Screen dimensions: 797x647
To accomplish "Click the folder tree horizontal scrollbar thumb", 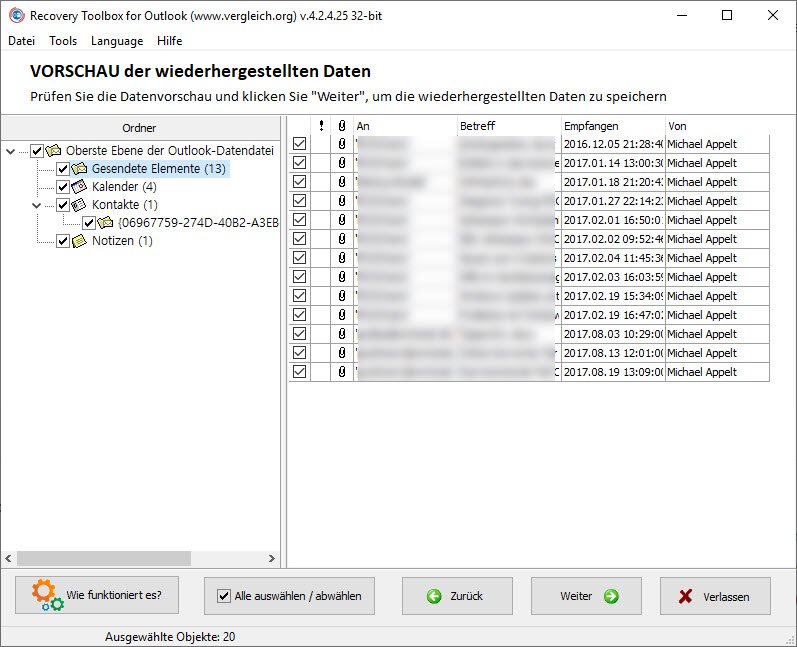I will click(x=104, y=559).
